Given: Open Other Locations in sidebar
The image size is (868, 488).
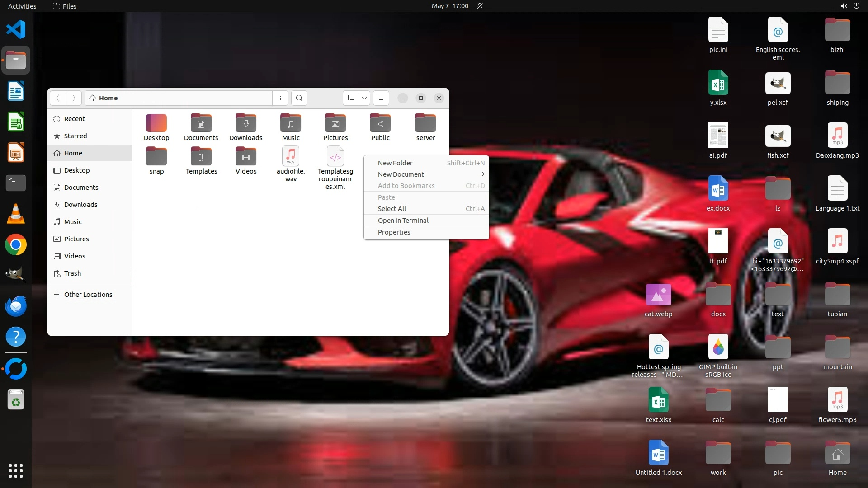Looking at the screenshot, I should [88, 295].
